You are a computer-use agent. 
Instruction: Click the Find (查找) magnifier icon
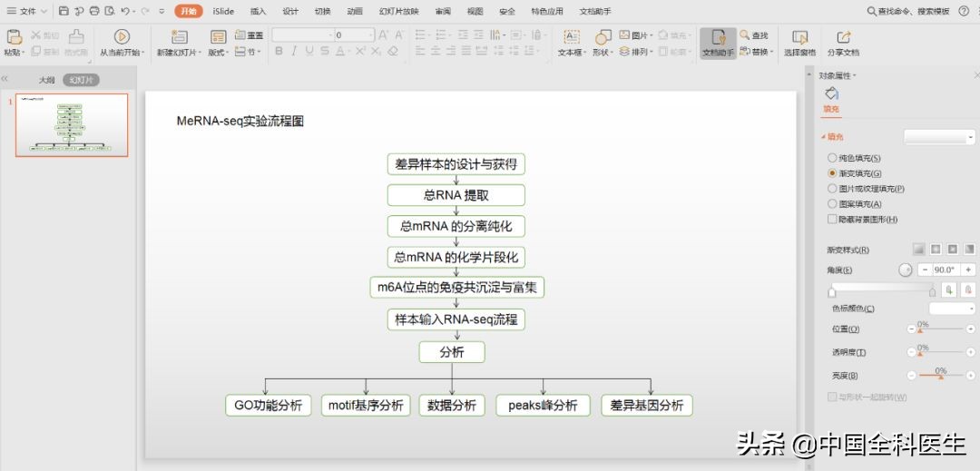tap(744, 35)
